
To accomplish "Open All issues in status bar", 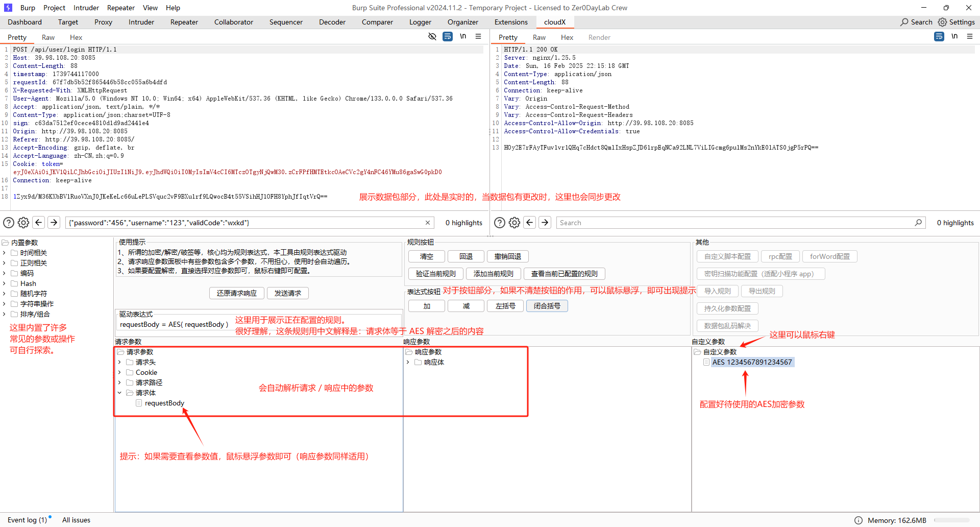I will (x=76, y=520).
